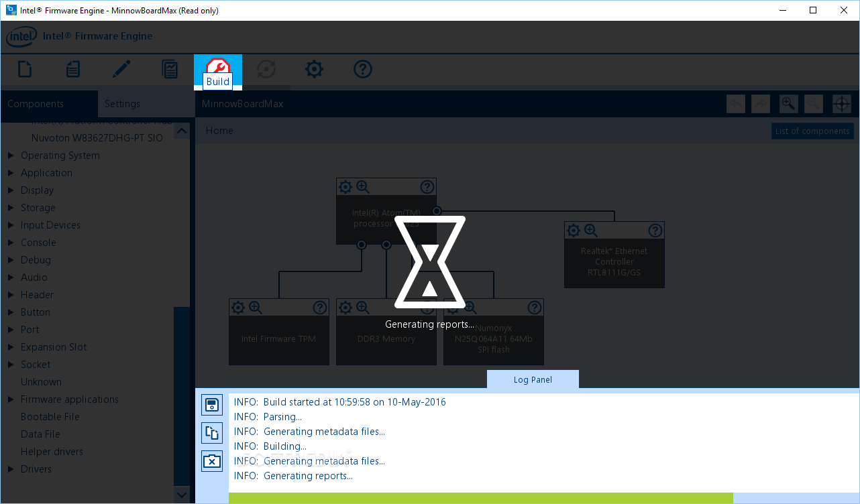This screenshot has width=860, height=504.
Task: Select the Edit pencil icon
Action: 121,69
